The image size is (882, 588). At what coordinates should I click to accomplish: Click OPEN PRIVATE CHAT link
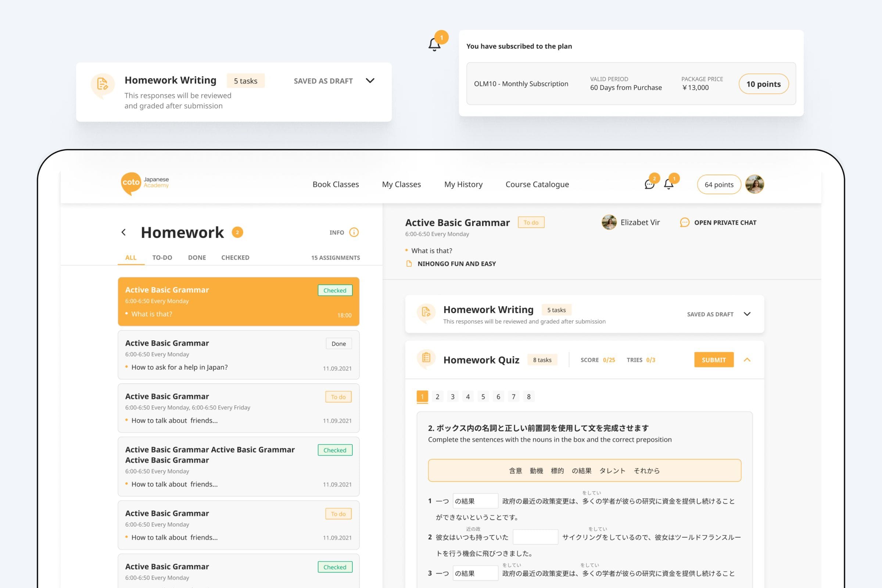pos(725,222)
